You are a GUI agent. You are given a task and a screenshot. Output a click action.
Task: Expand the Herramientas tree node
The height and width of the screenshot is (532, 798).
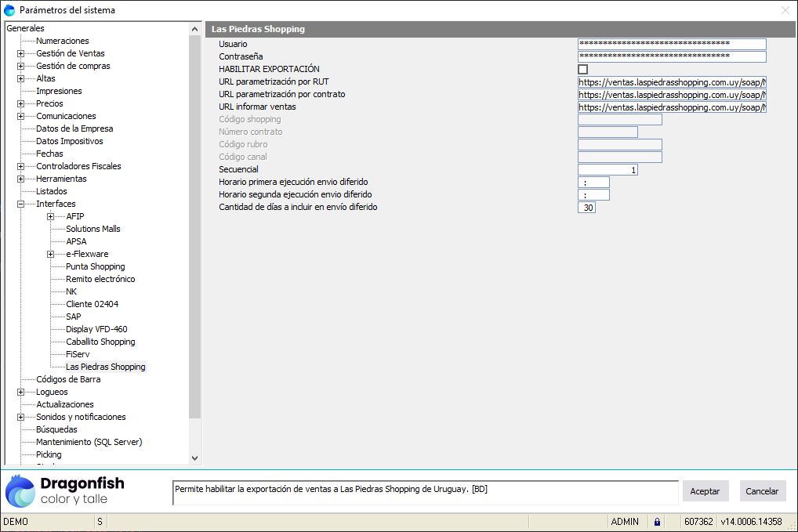(x=21, y=179)
